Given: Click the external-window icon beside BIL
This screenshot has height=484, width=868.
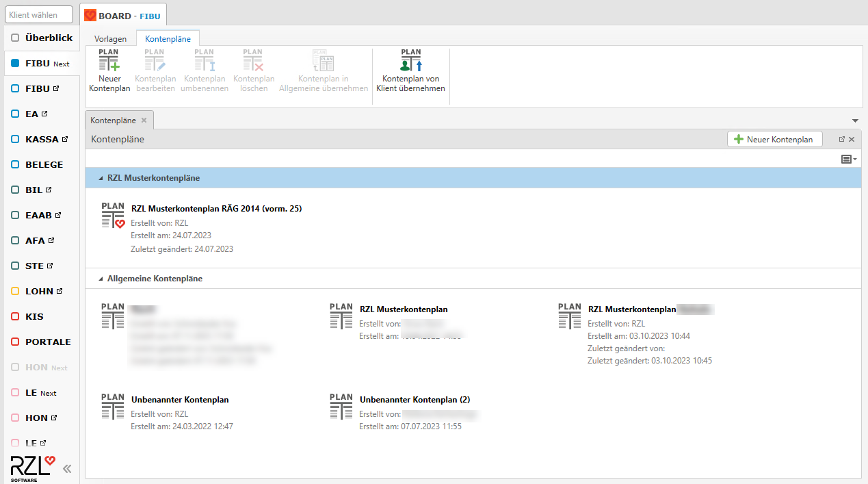Looking at the screenshot, I should tap(47, 189).
